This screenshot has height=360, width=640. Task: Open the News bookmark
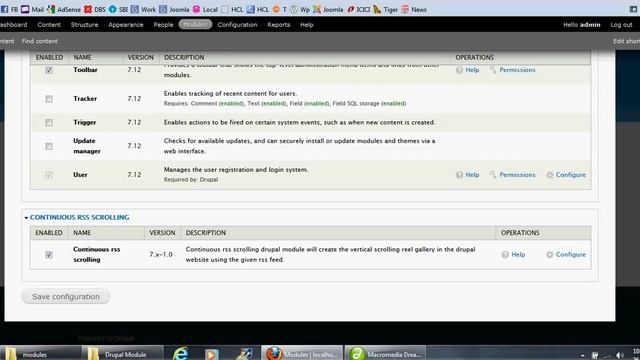(414, 9)
